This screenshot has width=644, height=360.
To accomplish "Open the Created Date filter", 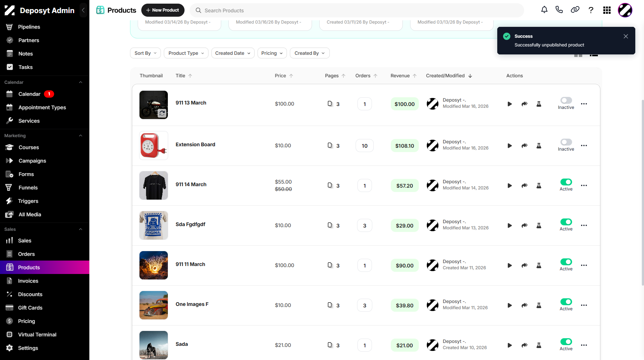I will [233, 53].
